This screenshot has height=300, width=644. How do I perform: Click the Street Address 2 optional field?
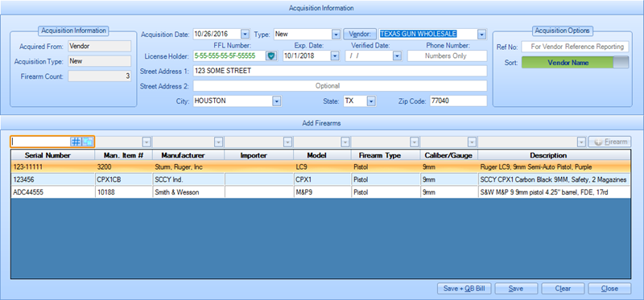pos(340,86)
